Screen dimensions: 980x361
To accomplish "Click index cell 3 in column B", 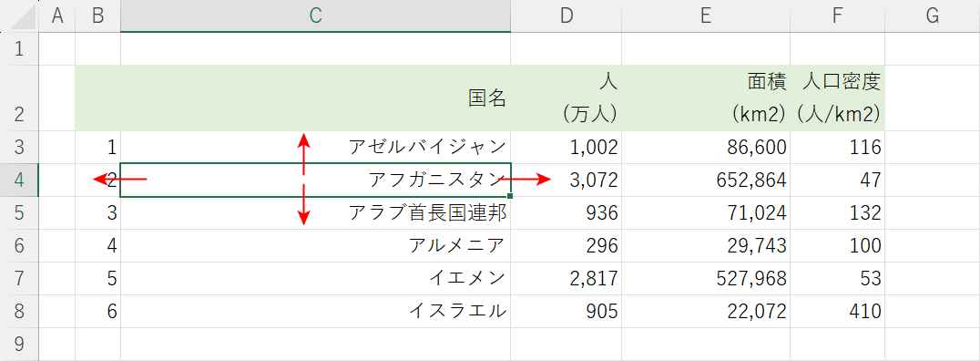I will tap(97, 212).
